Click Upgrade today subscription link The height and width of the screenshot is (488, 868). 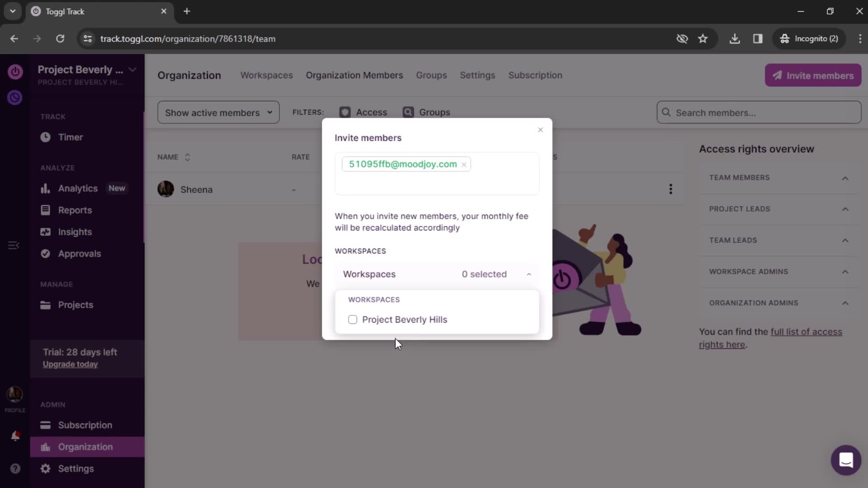point(70,364)
